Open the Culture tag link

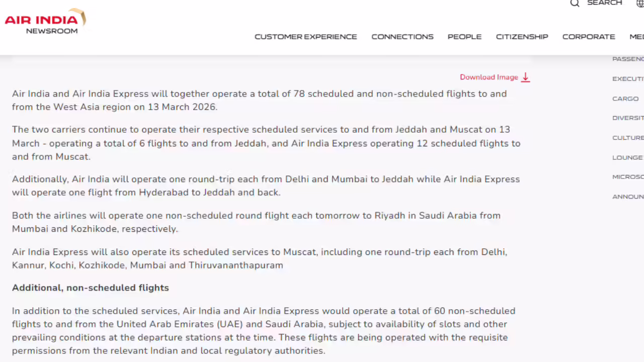click(x=628, y=138)
